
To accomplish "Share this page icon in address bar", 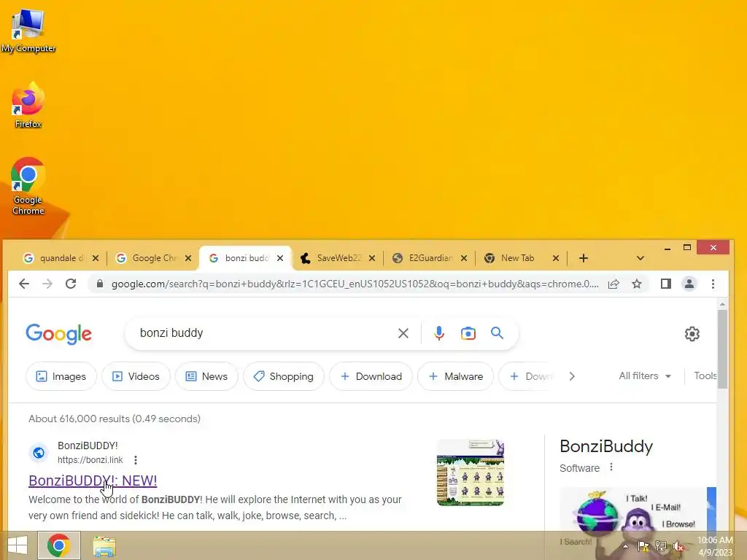I will (x=614, y=284).
